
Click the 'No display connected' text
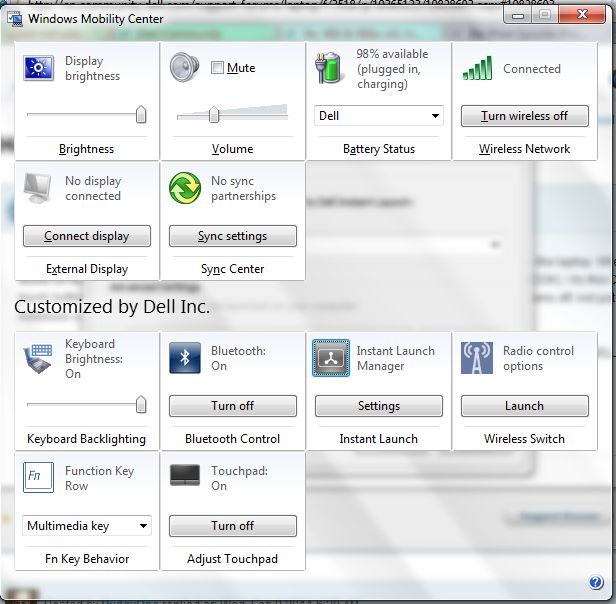pyautogui.click(x=93, y=188)
